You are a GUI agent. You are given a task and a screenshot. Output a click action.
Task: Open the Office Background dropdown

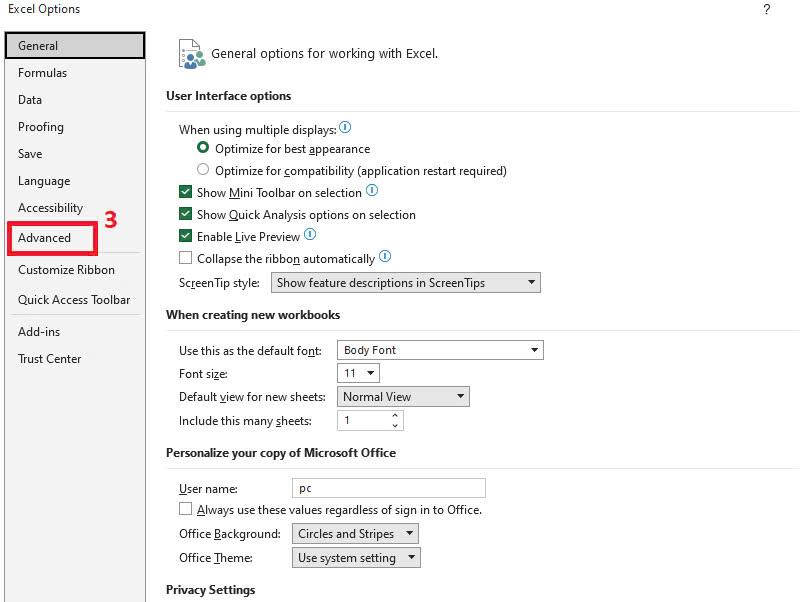pos(355,534)
